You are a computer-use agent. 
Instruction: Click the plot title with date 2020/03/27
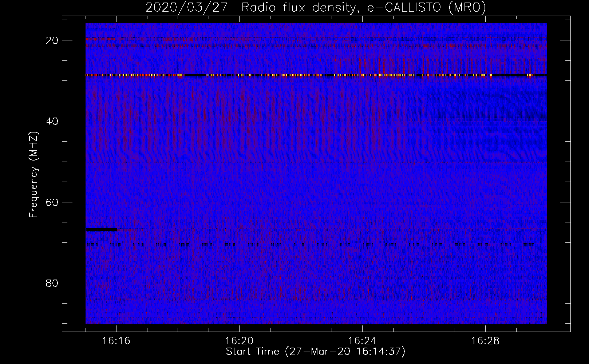(x=316, y=7)
